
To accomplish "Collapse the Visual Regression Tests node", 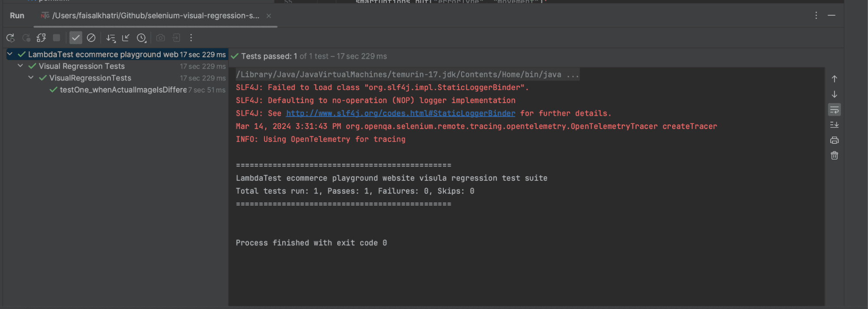I will tap(20, 66).
